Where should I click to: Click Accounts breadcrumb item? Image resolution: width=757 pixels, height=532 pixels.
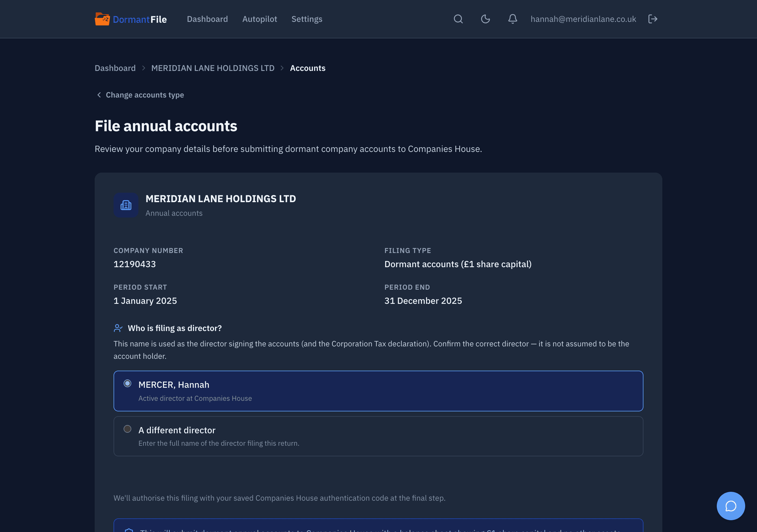point(308,68)
